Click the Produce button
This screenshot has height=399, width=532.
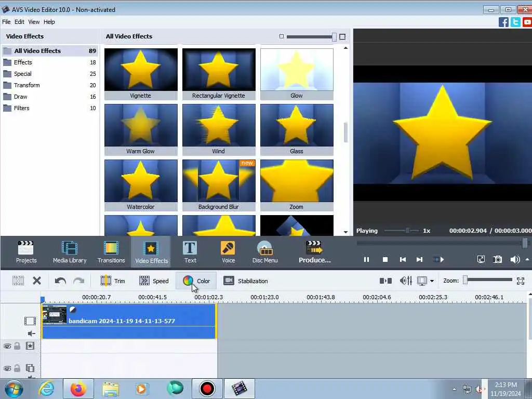[x=314, y=252]
